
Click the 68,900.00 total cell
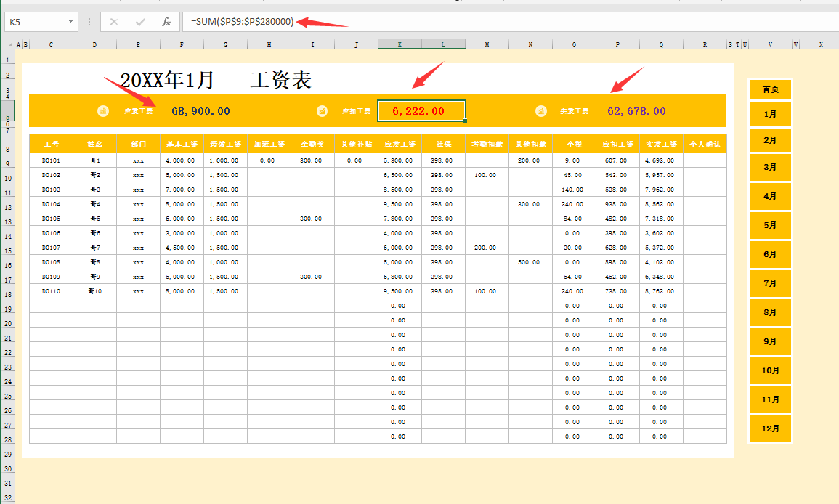[x=200, y=111]
